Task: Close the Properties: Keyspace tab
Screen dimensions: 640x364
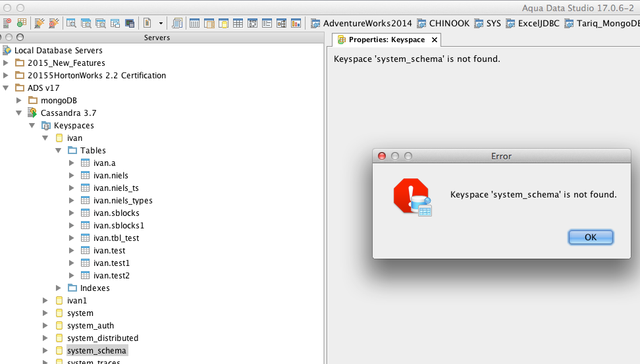Action: pyautogui.click(x=435, y=39)
